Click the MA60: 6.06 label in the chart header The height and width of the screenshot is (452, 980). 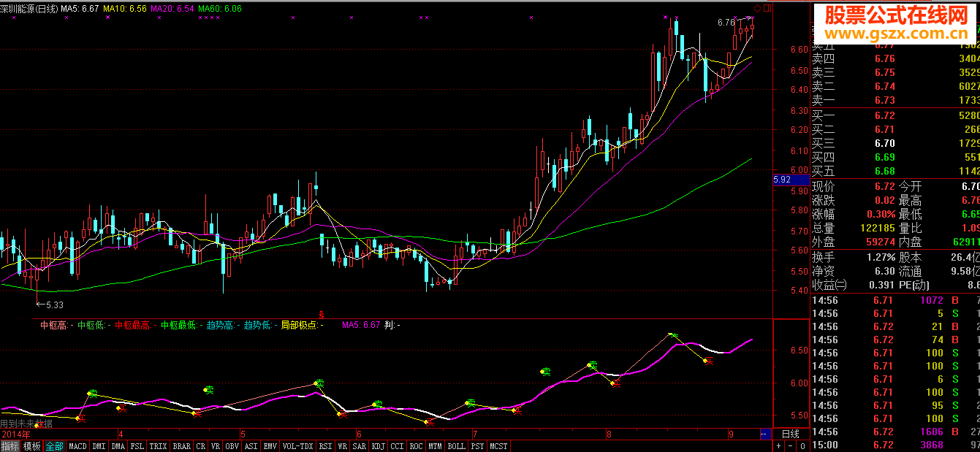point(219,8)
